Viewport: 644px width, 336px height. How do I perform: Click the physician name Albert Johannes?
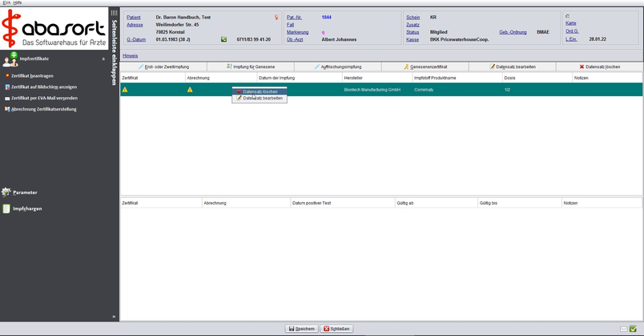click(x=339, y=39)
